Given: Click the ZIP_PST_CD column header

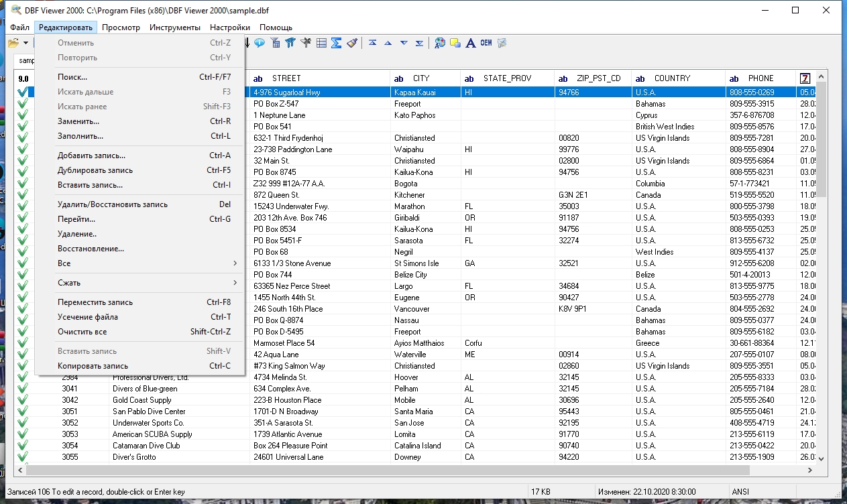Looking at the screenshot, I should [x=598, y=78].
